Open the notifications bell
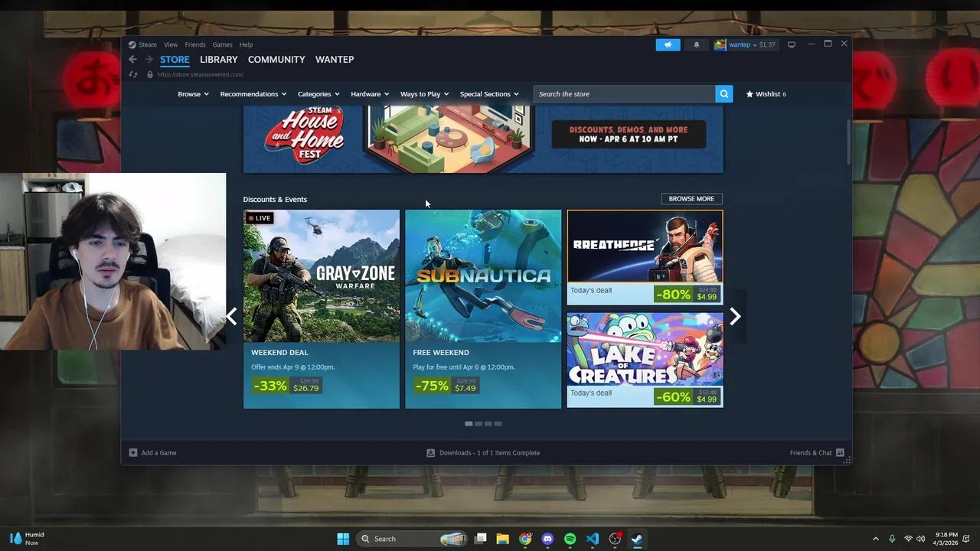The image size is (980, 551). 696,44
